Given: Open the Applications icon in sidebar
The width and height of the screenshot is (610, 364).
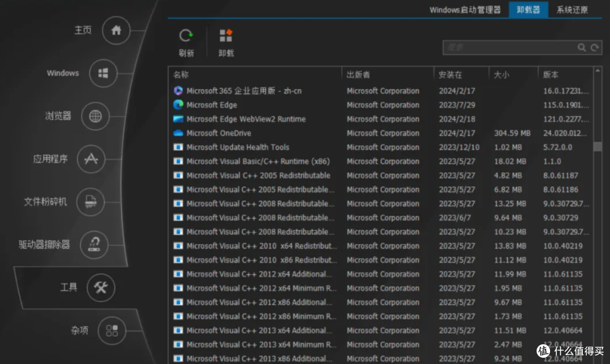Looking at the screenshot, I should pyautogui.click(x=91, y=159).
